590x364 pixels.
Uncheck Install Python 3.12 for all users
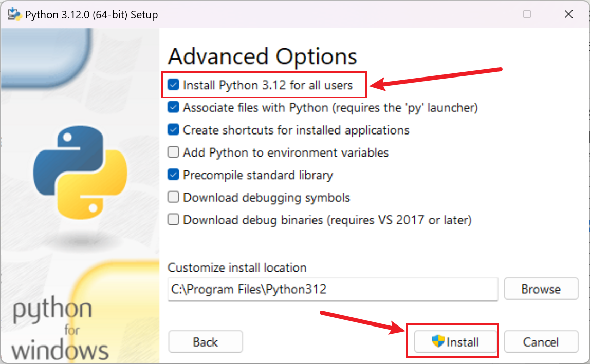click(174, 85)
